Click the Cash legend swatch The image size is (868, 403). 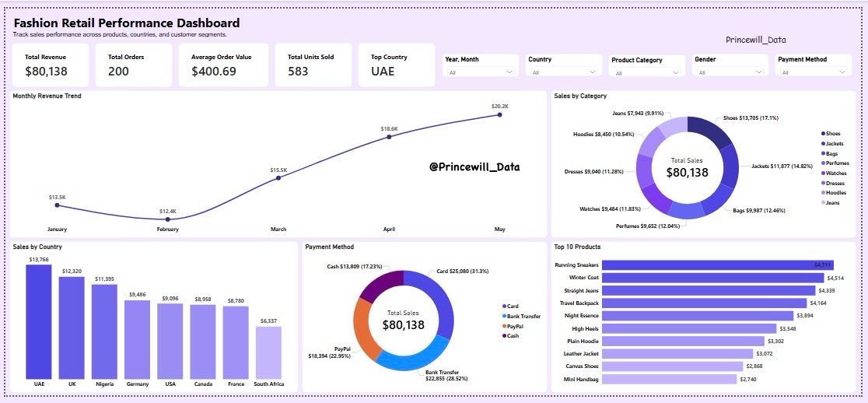coord(504,335)
